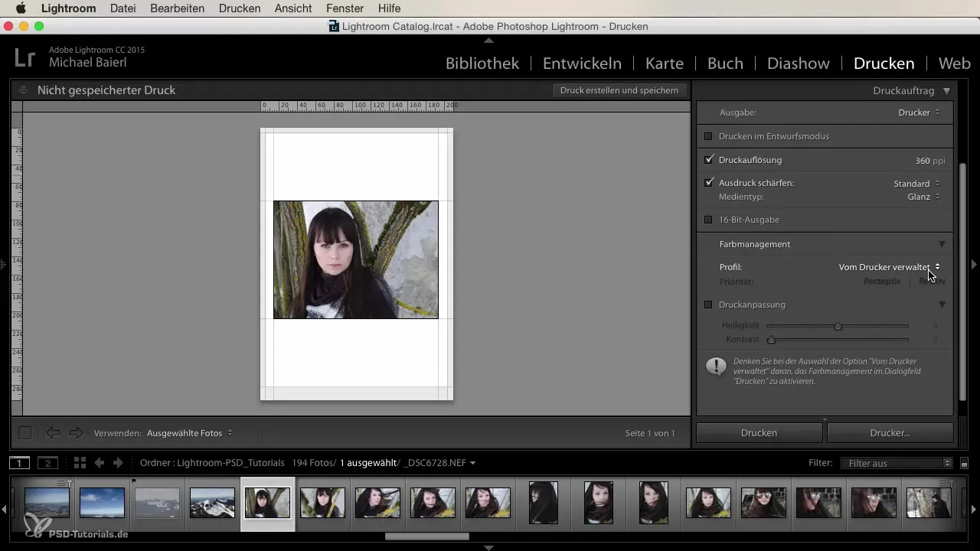
Task: Click the print preview portrait photo
Action: 356,259
